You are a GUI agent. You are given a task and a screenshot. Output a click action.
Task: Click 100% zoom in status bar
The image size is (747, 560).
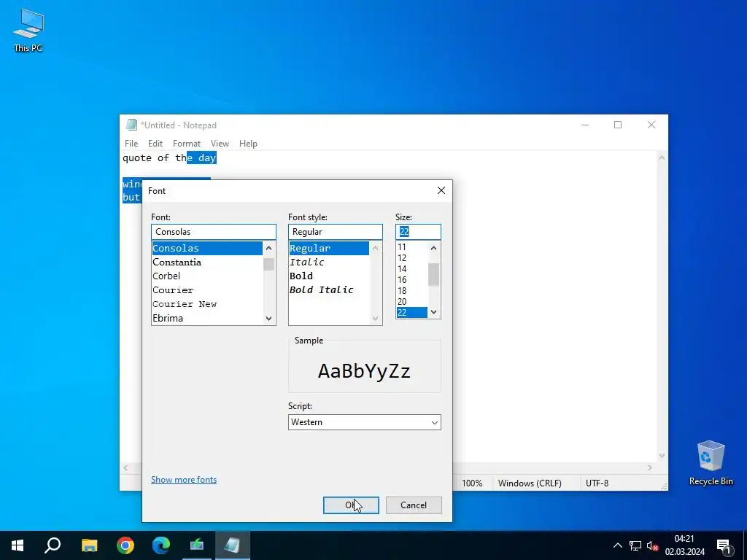(x=472, y=483)
